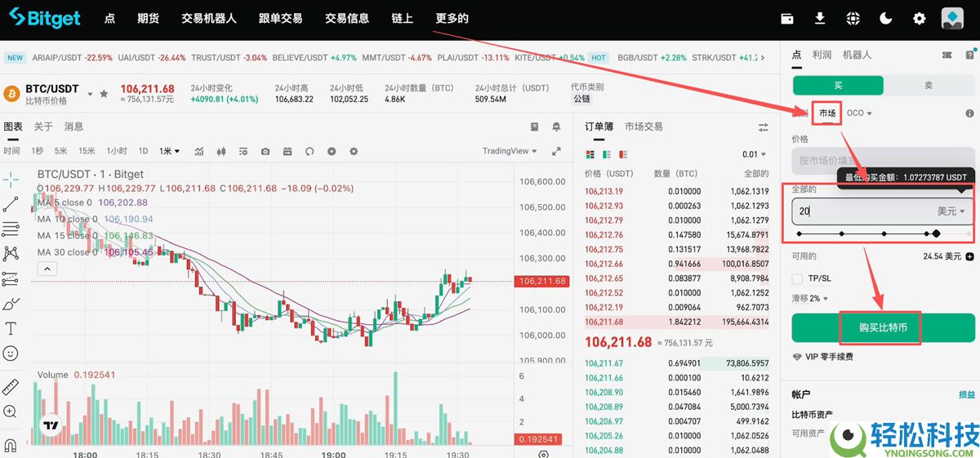Select the crosshair cursor tool
This screenshot has height=458, width=980.
11,178
